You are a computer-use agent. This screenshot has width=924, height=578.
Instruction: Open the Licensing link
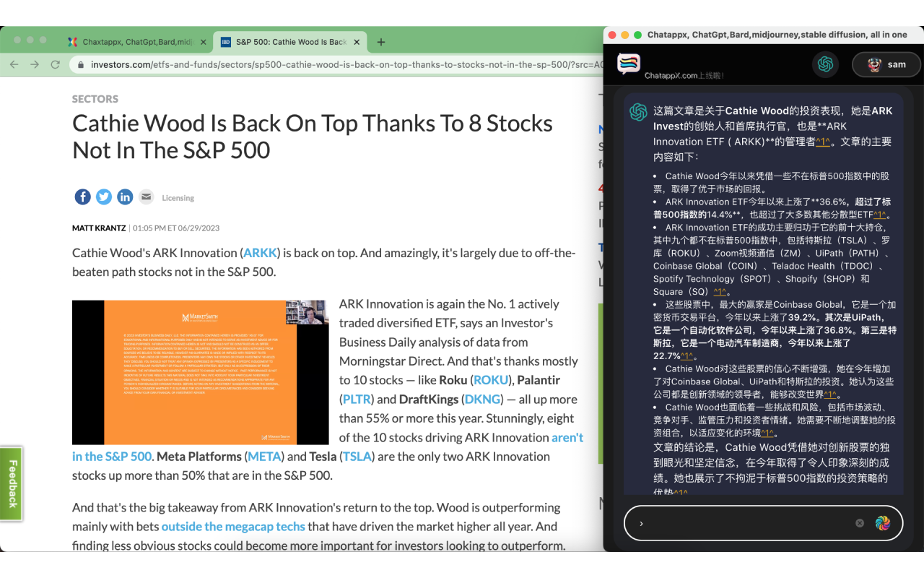(x=178, y=198)
